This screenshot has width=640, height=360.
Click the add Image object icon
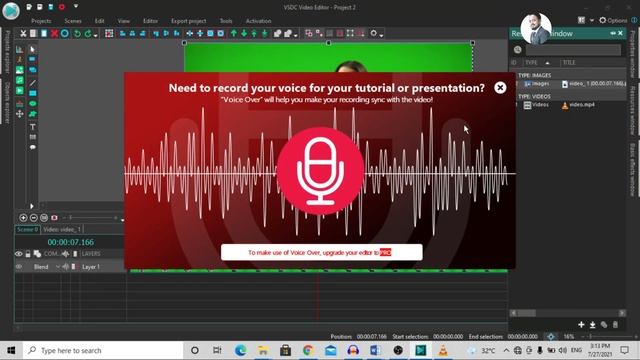coord(20,70)
